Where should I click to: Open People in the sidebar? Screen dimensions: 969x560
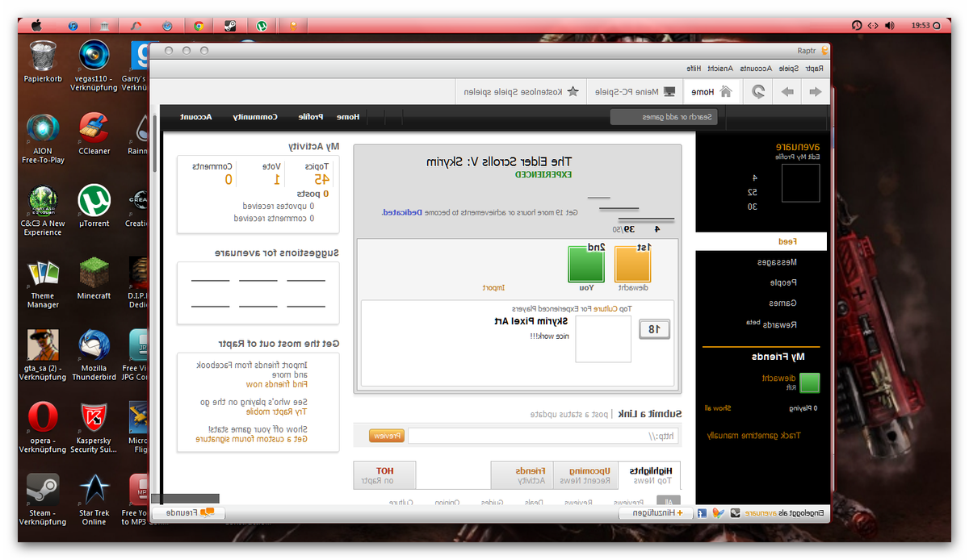(783, 282)
